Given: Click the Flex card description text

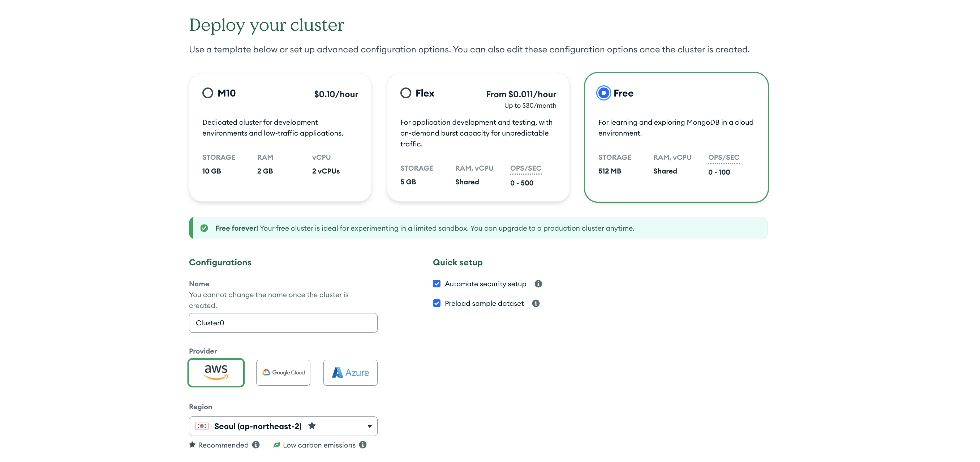Looking at the screenshot, I should (476, 133).
